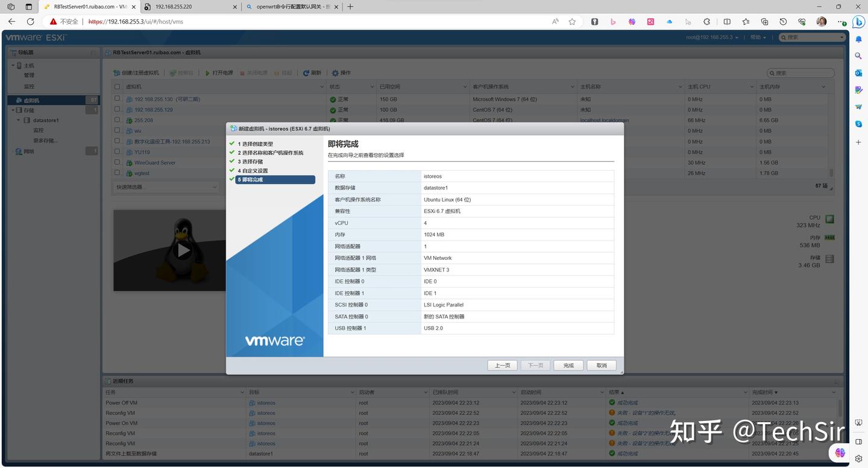
Task: Click the Cancel (取消) wizard button
Action: (x=602, y=365)
